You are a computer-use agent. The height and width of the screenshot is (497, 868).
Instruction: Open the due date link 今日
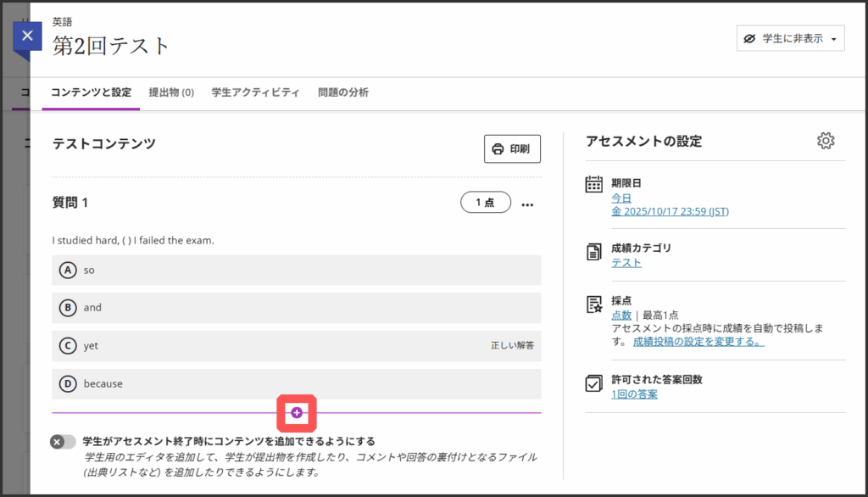(x=621, y=198)
